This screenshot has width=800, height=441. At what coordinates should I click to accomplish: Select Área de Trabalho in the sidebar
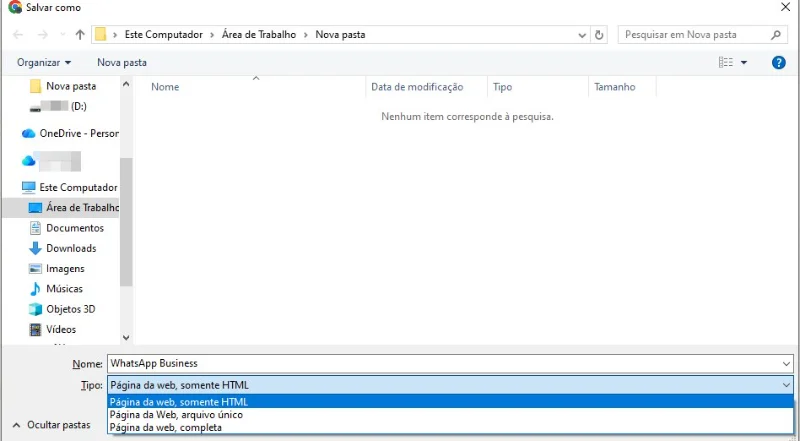pyautogui.click(x=61, y=208)
